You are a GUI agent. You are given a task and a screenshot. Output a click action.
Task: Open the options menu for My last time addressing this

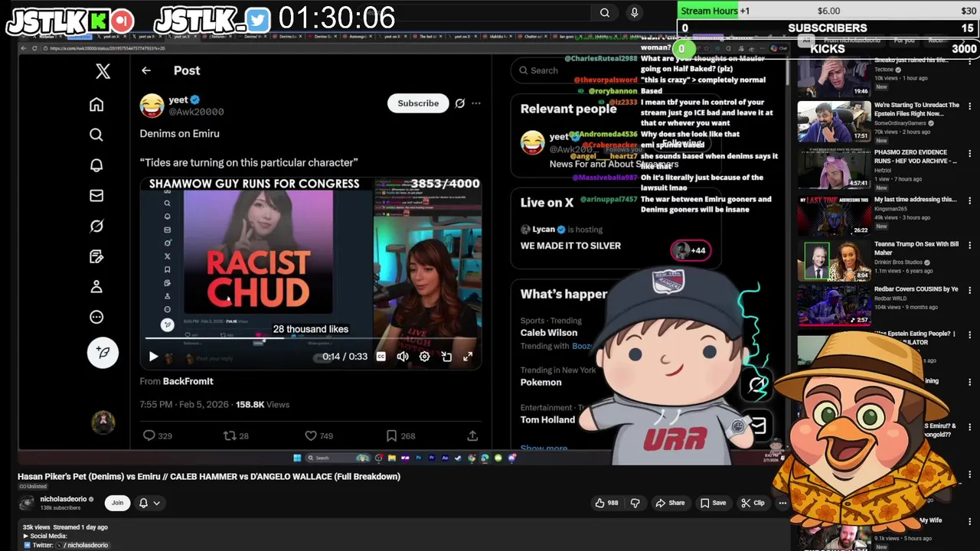pyautogui.click(x=969, y=201)
